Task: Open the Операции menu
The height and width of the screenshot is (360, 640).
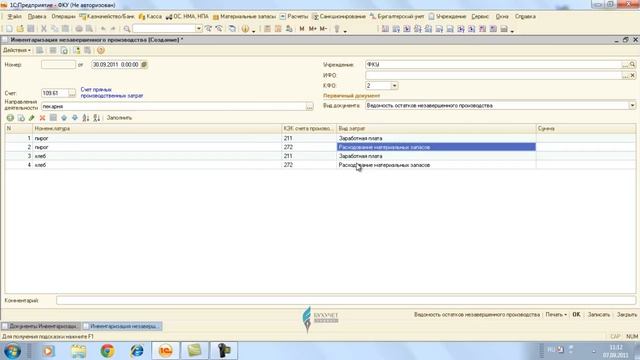Action: point(63,17)
